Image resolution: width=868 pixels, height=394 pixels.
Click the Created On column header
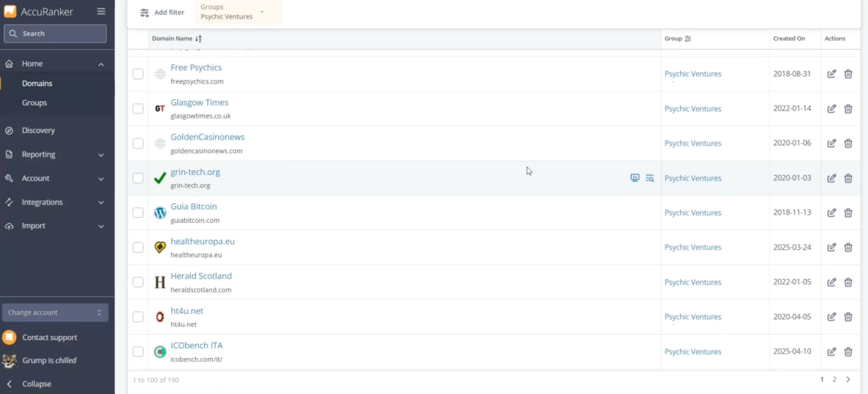coord(789,39)
